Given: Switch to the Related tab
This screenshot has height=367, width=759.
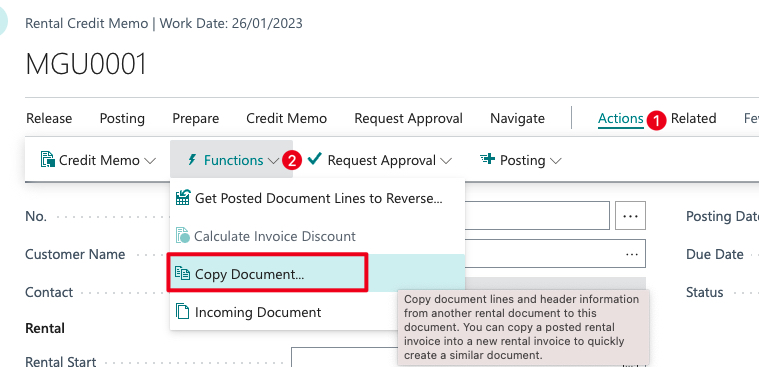Looking at the screenshot, I should [x=693, y=119].
